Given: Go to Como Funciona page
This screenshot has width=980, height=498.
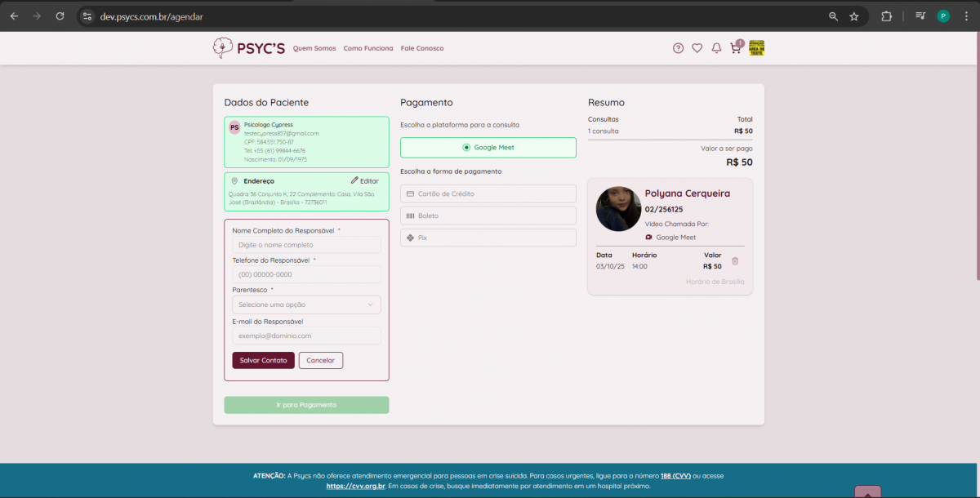Looking at the screenshot, I should coord(367,48).
